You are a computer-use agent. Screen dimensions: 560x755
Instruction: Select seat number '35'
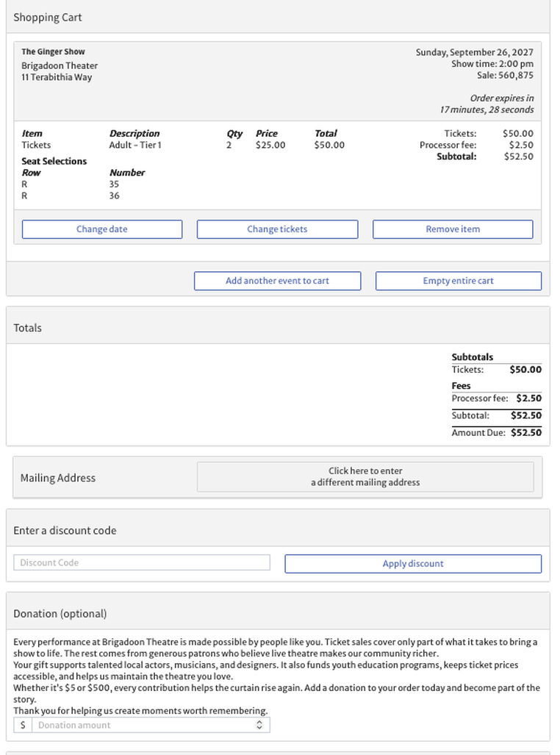[114, 184]
